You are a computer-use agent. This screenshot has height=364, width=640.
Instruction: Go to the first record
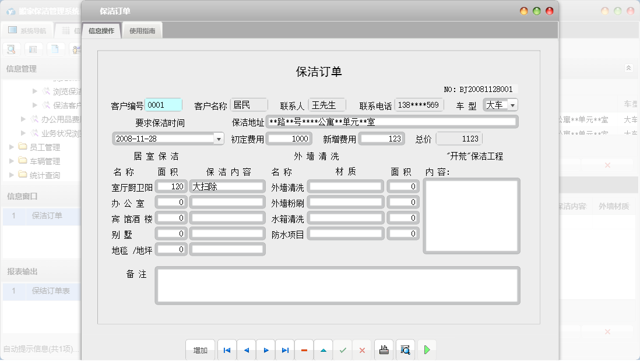[227, 350]
